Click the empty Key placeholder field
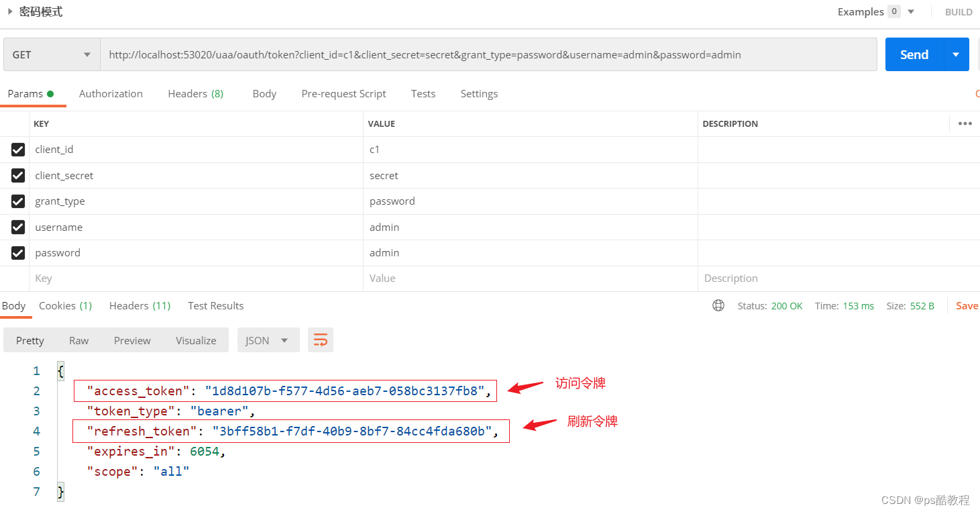Viewport: 980px width, 512px height. 197,278
